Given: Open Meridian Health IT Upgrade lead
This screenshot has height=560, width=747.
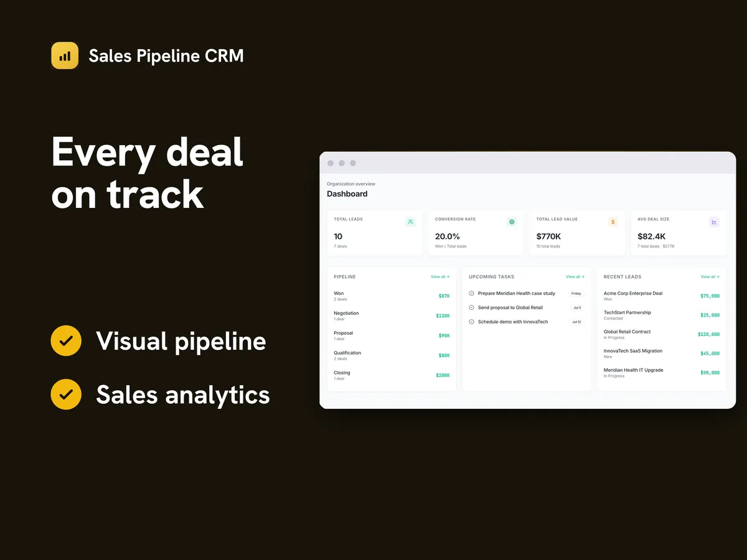Looking at the screenshot, I should [x=662, y=373].
